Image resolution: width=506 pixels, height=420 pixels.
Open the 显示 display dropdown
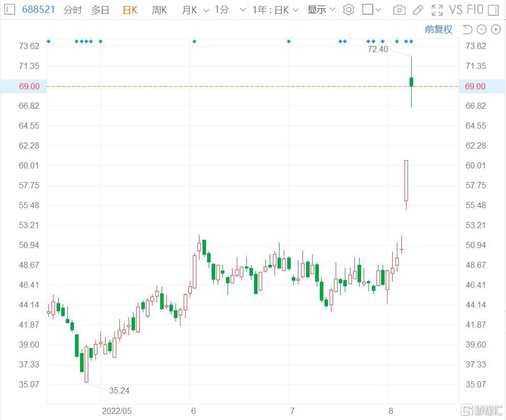coord(321,10)
